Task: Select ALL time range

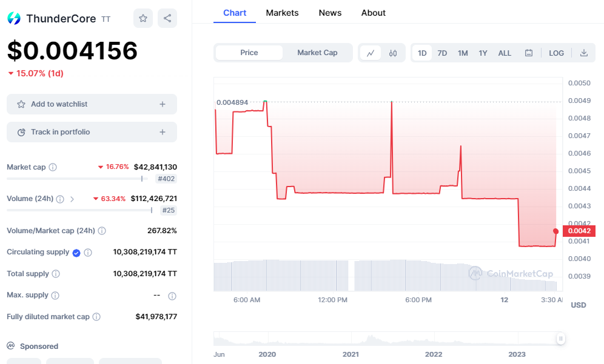Action: click(x=505, y=53)
